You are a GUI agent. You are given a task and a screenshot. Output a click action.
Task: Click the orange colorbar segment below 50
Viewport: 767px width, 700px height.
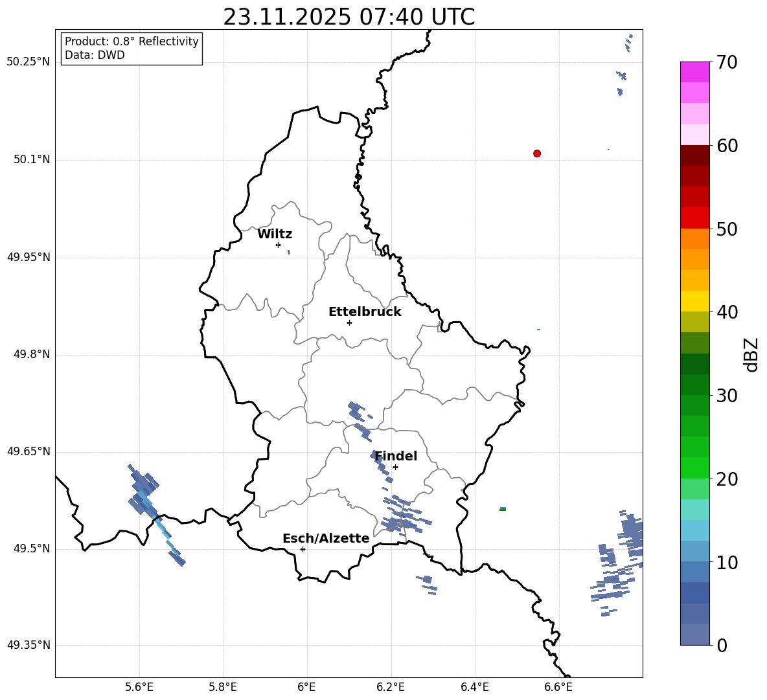tap(694, 238)
